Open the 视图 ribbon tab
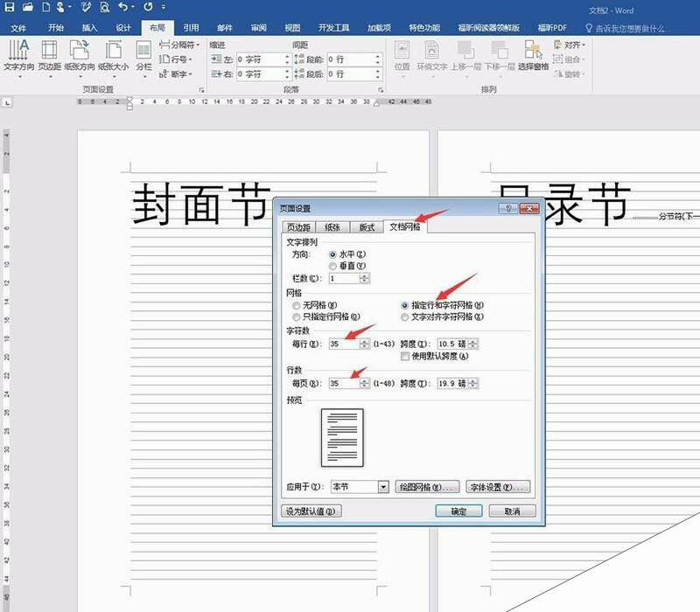700x612 pixels. 292,28
